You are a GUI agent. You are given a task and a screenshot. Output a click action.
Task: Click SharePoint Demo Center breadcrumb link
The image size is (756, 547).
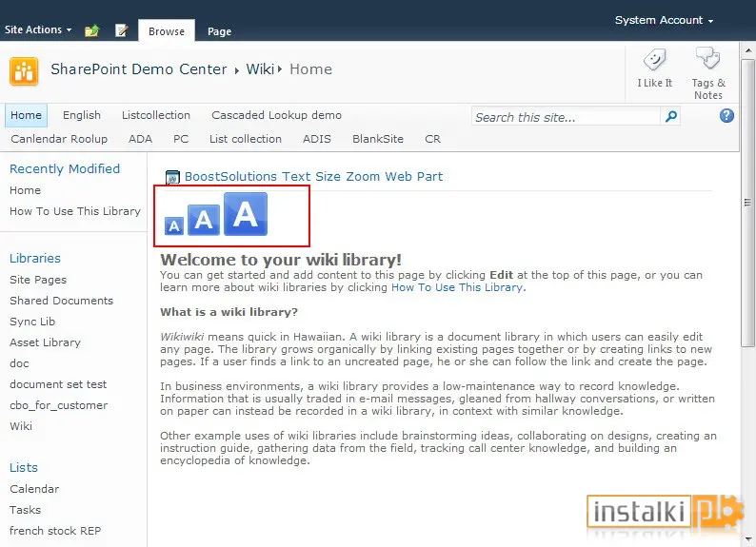139,69
